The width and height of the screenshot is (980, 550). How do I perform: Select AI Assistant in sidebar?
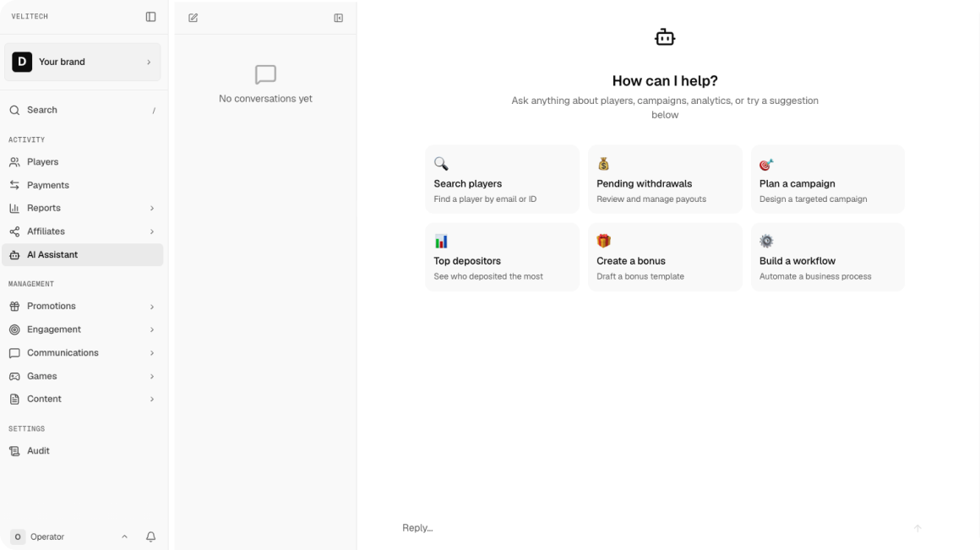click(83, 255)
